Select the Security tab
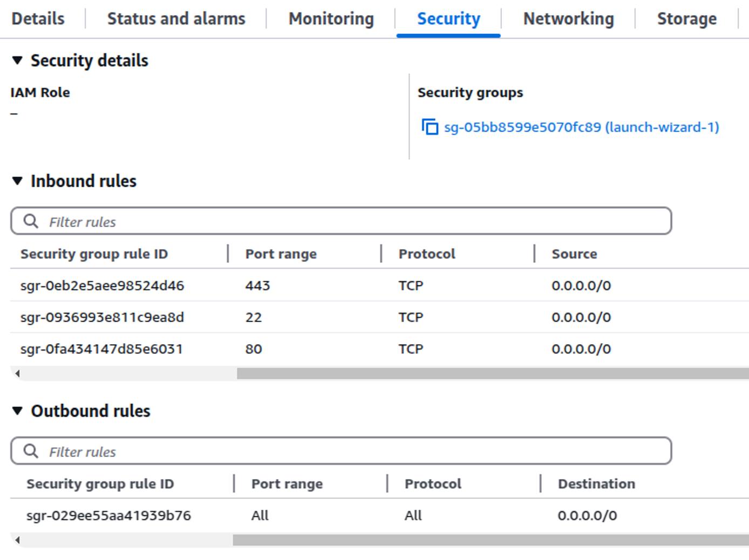 [448, 18]
